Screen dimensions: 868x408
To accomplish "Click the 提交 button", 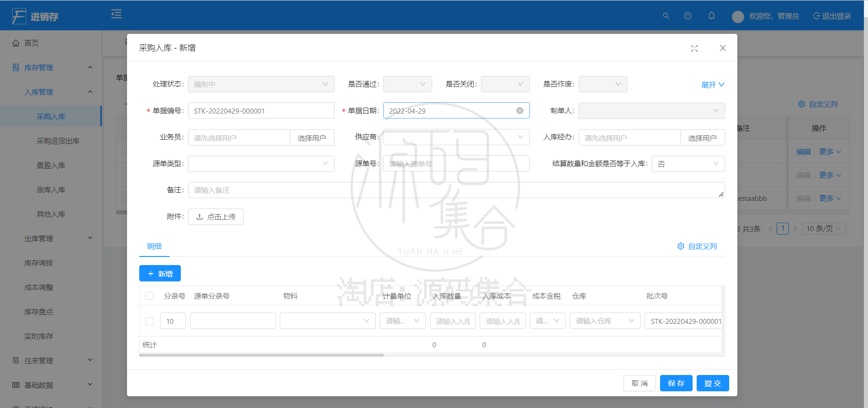I will pyautogui.click(x=713, y=383).
